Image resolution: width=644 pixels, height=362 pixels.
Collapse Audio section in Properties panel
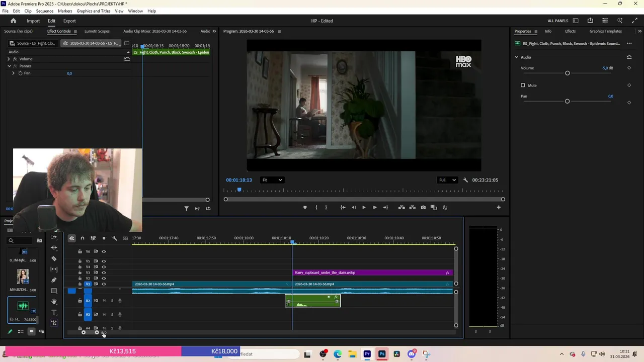coord(516,57)
